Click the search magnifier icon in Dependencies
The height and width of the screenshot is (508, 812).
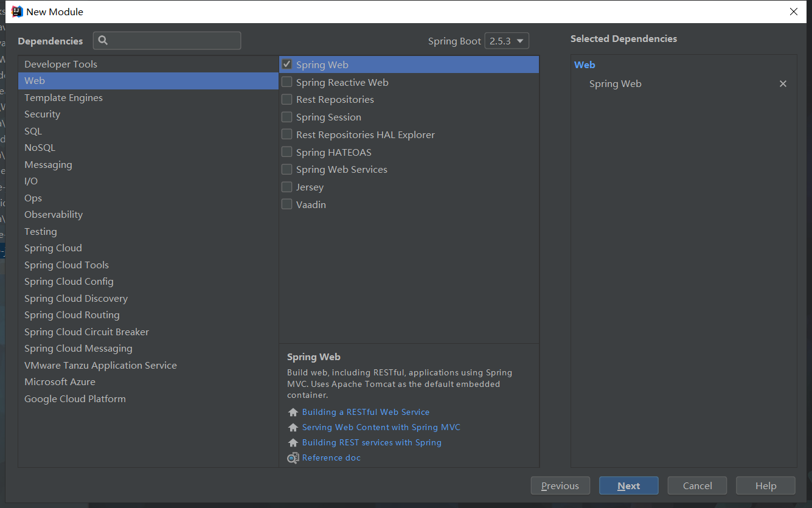point(103,41)
